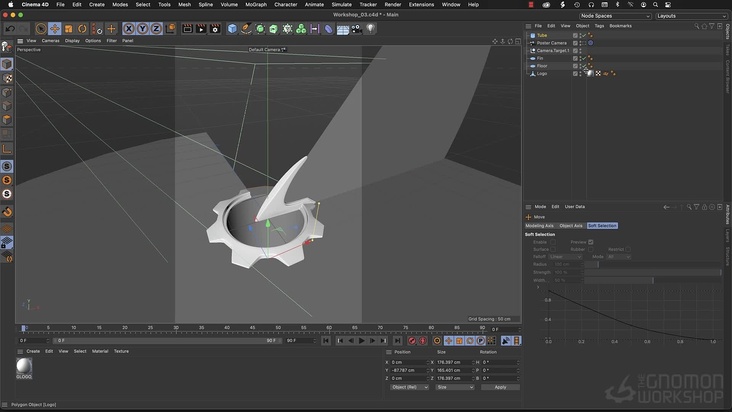Toggle layer checkbox for Floor object
Screen dimensions: 732x412
pos(575,66)
